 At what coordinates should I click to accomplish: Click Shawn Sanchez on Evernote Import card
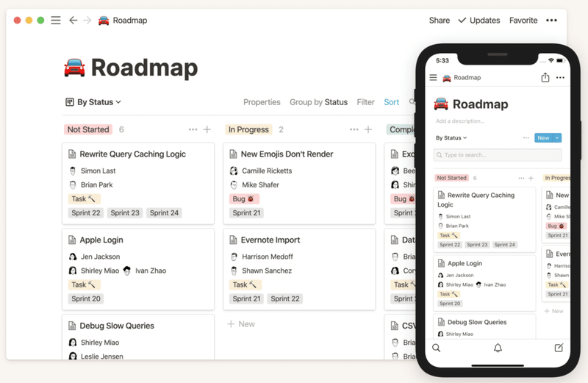[261, 271]
